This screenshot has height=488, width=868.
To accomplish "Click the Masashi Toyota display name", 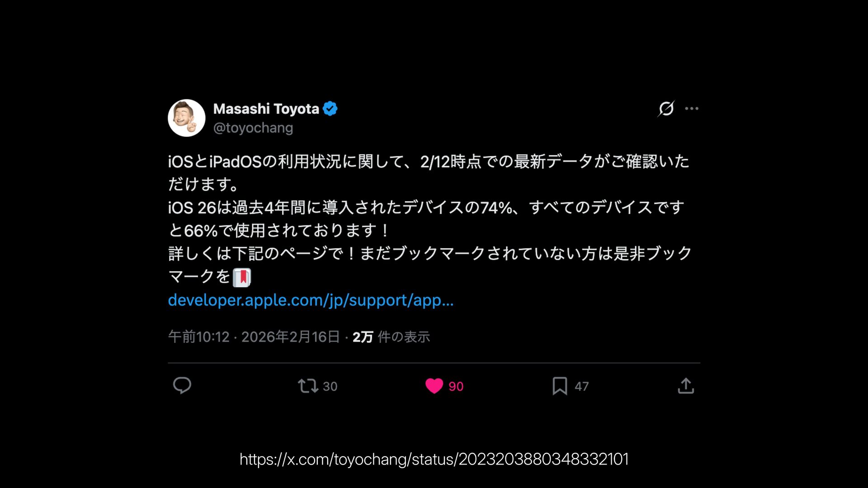I will (x=266, y=109).
